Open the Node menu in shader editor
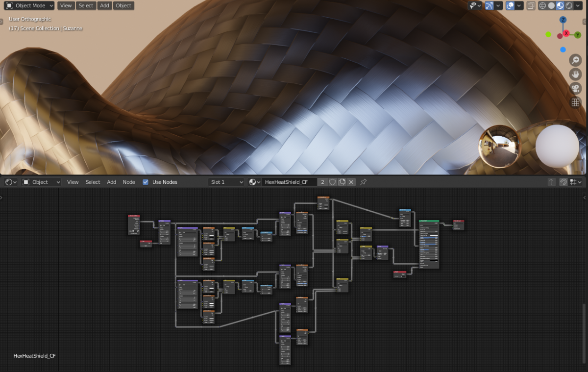The height and width of the screenshot is (372, 588). click(129, 182)
